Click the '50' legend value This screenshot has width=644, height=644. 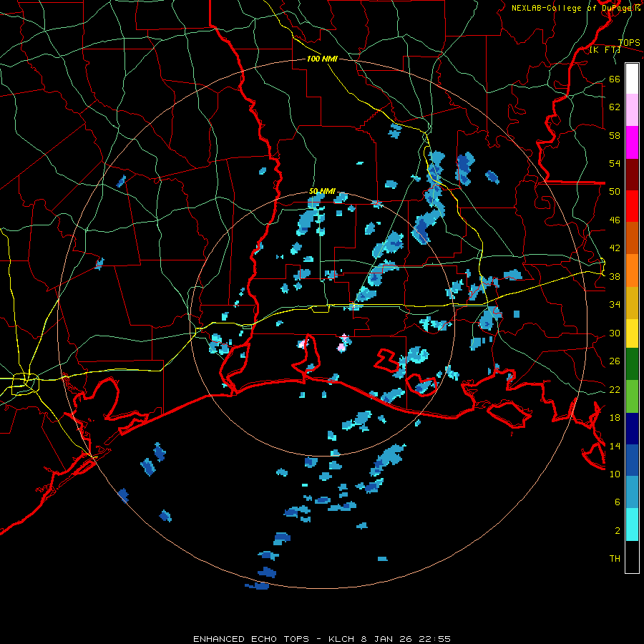point(615,191)
